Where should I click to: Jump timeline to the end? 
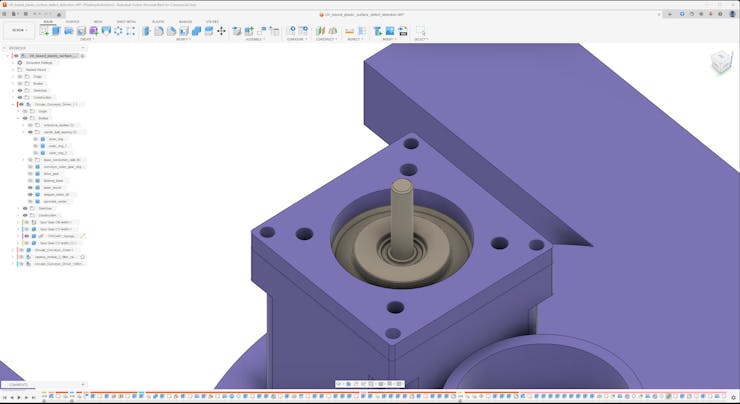[33, 398]
